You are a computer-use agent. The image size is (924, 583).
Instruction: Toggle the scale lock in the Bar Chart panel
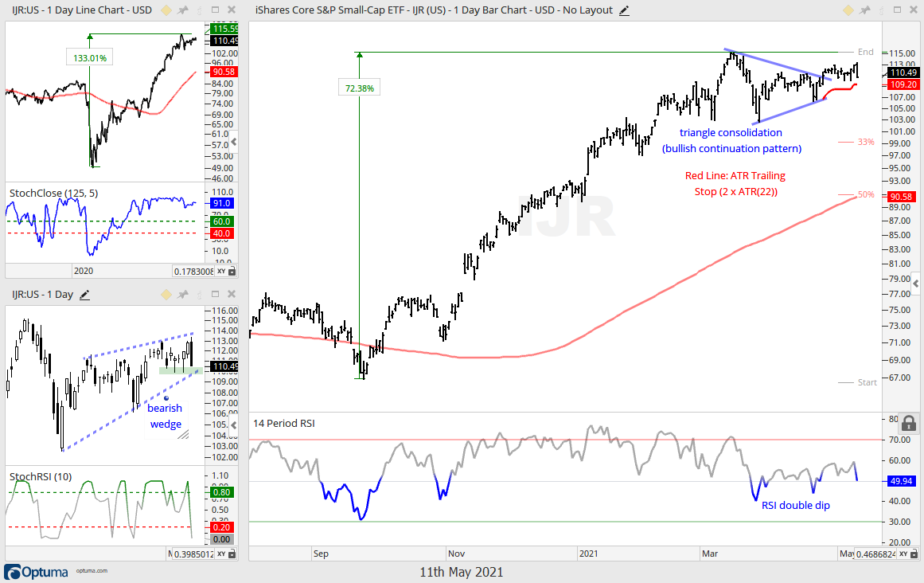pyautogui.click(x=914, y=554)
